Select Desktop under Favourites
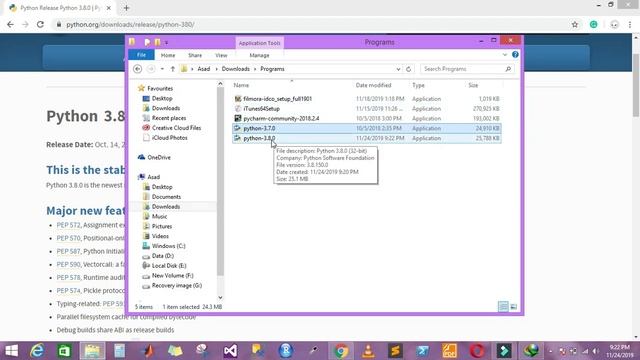 162,98
